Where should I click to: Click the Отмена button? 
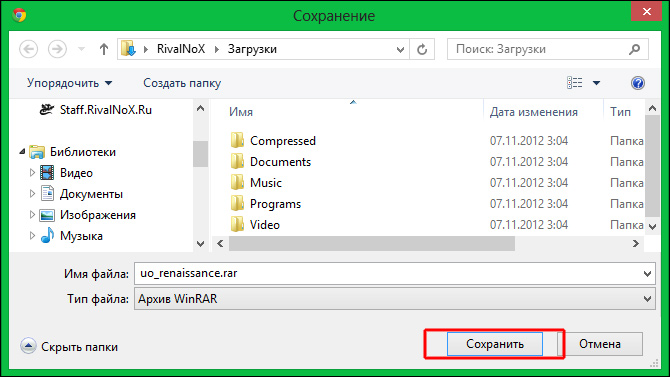(x=600, y=344)
